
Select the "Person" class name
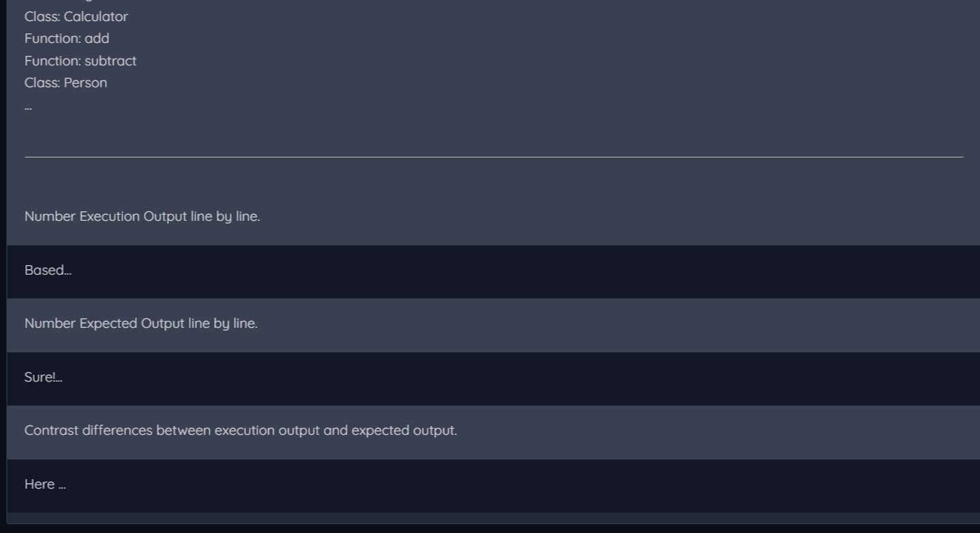[85, 82]
